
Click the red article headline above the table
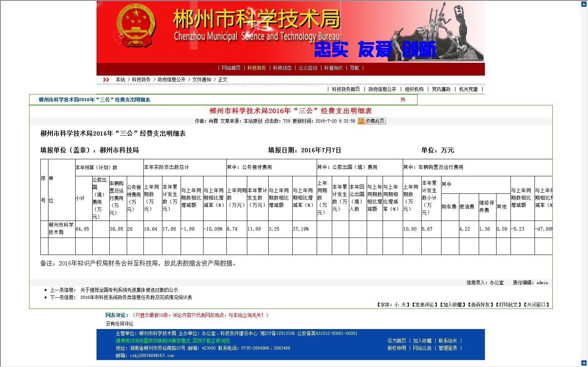coord(291,111)
